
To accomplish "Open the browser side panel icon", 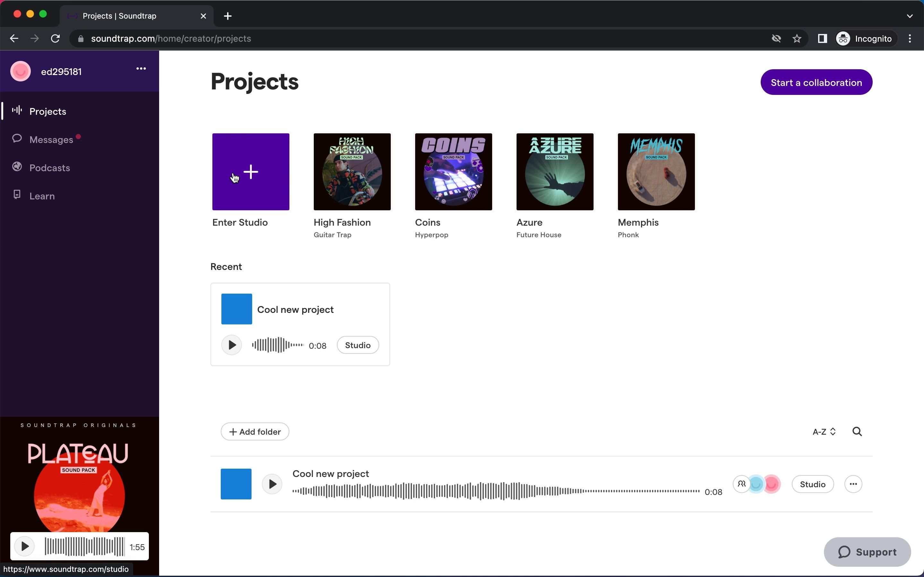I will 822,38.
